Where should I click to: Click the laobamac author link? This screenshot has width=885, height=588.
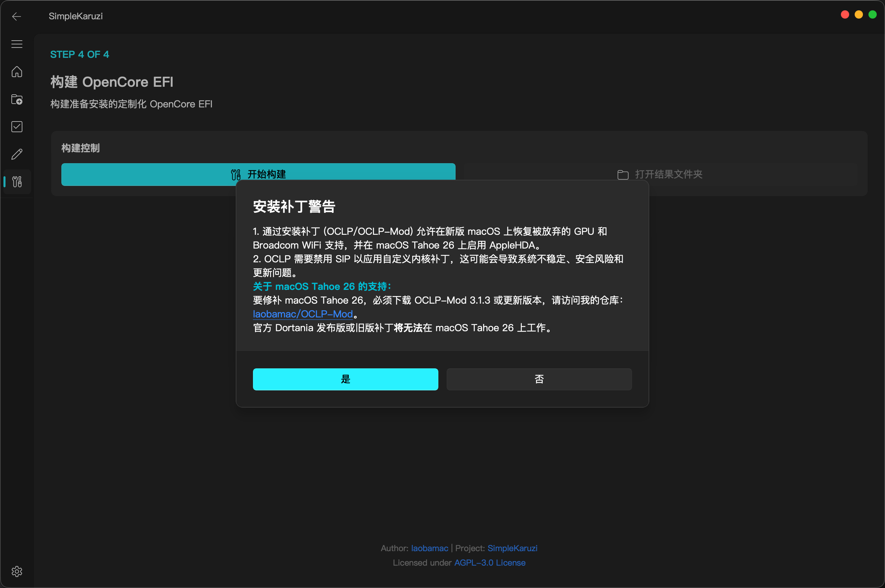(x=429, y=548)
